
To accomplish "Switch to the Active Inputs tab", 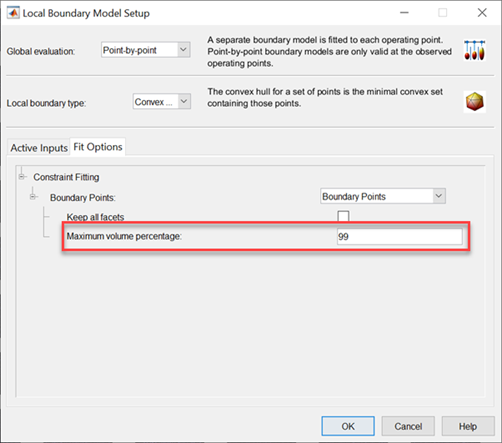I will (39, 148).
